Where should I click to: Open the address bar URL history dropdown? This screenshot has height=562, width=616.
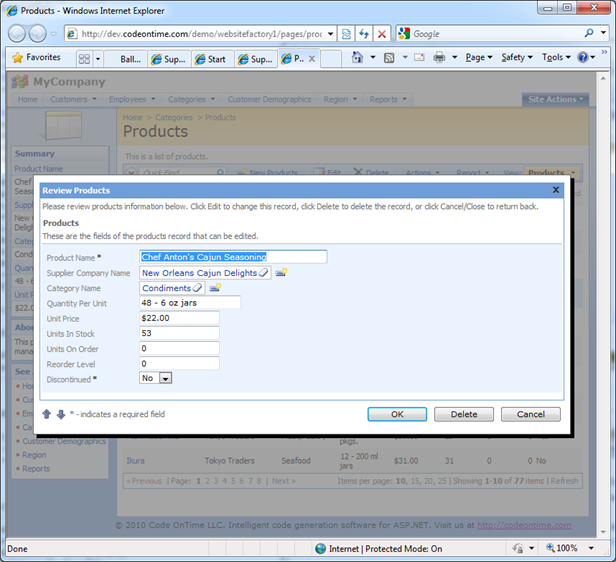point(331,34)
